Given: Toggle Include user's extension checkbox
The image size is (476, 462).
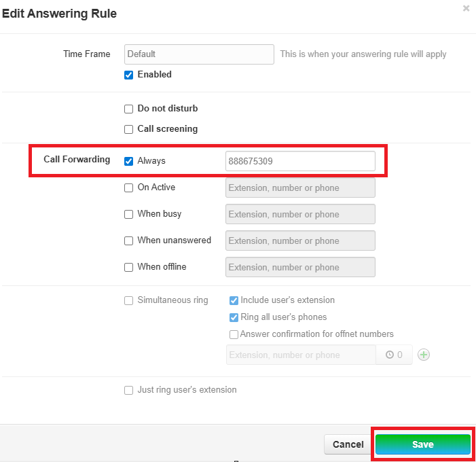Looking at the screenshot, I should pyautogui.click(x=234, y=300).
